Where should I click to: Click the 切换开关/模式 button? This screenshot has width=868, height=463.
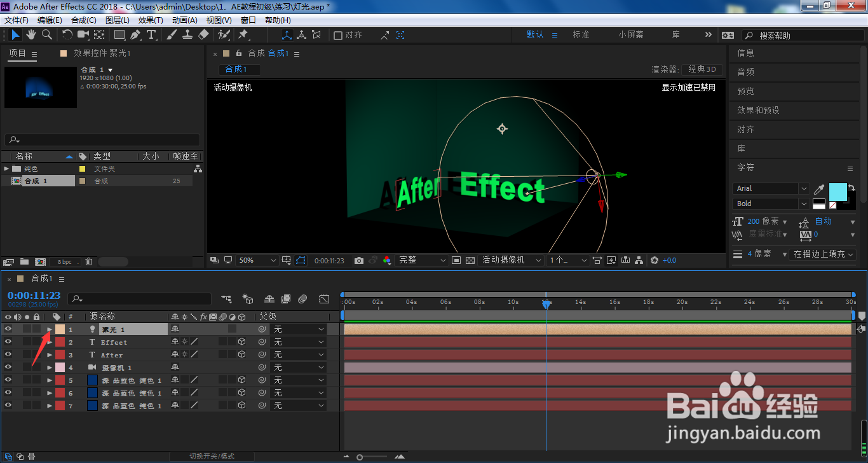pos(212,456)
